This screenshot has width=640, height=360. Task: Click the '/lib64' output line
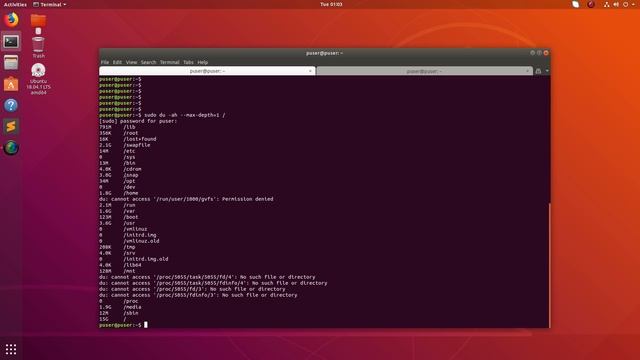pyautogui.click(x=120, y=265)
